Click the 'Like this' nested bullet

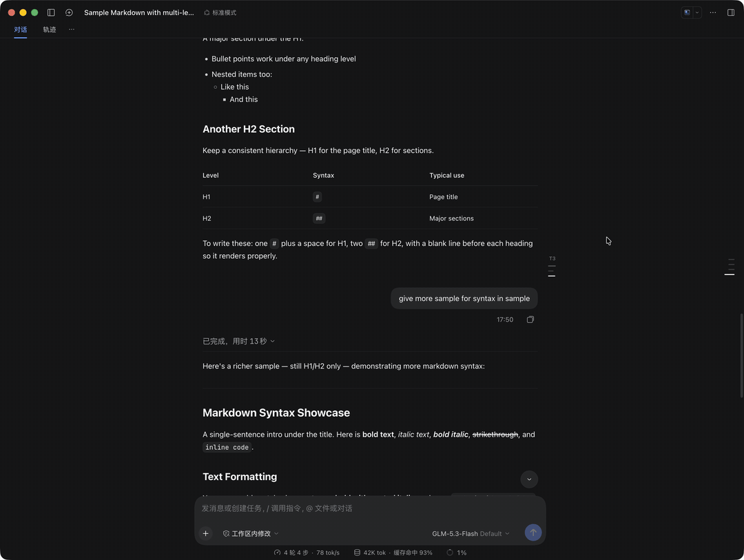click(234, 87)
